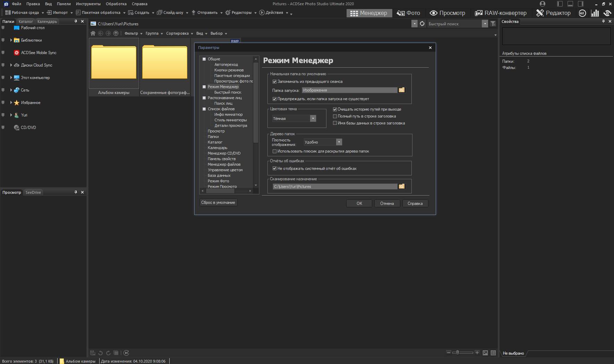
Task: Go to home folder icon
Action: pyautogui.click(x=93, y=33)
